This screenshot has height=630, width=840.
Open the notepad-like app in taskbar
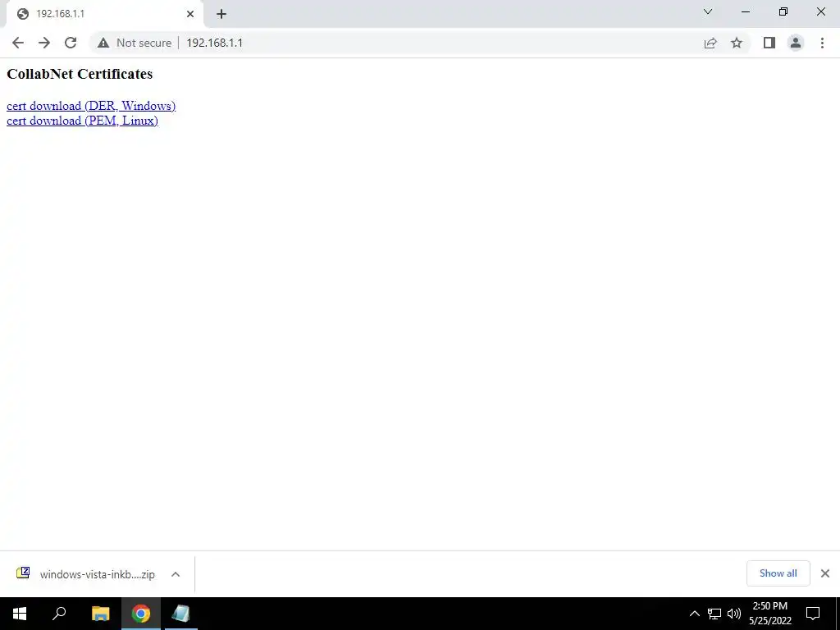[x=181, y=614]
